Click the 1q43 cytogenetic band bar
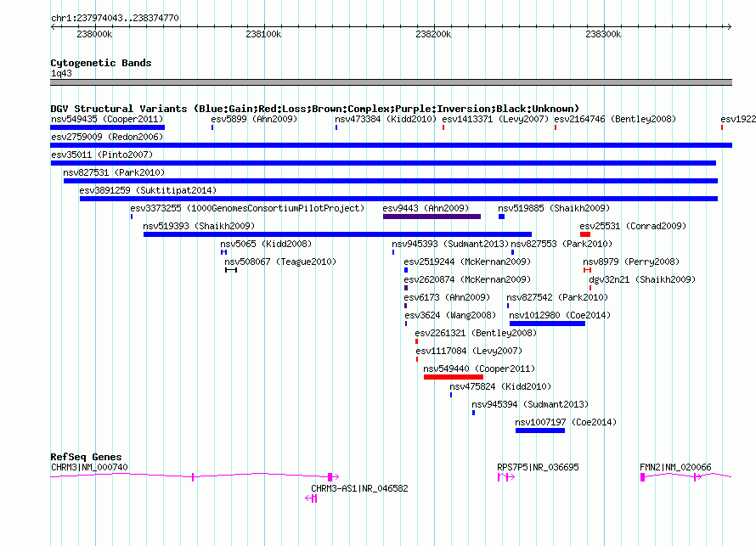The height and width of the screenshot is (546, 756). click(391, 82)
